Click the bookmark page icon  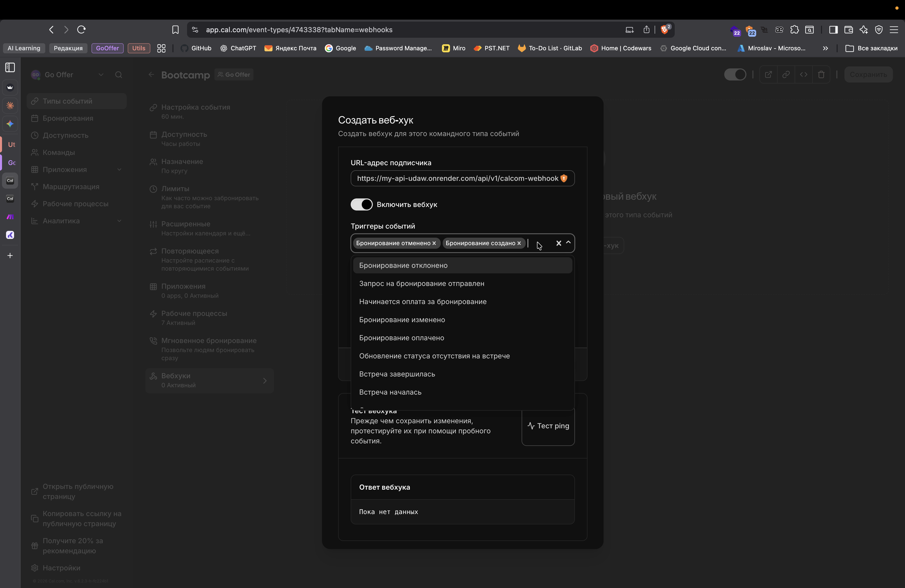tap(175, 30)
